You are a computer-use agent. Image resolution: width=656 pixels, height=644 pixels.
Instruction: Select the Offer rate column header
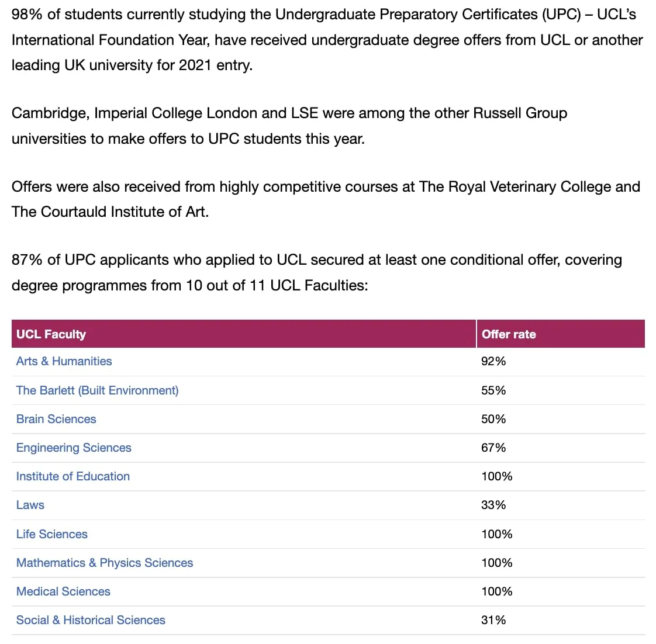point(561,334)
